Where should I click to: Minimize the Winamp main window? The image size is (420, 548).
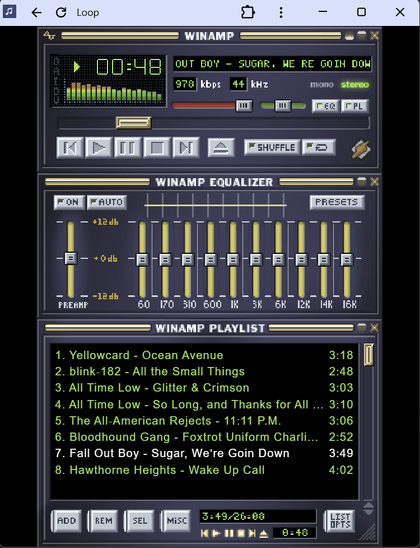coord(349,36)
